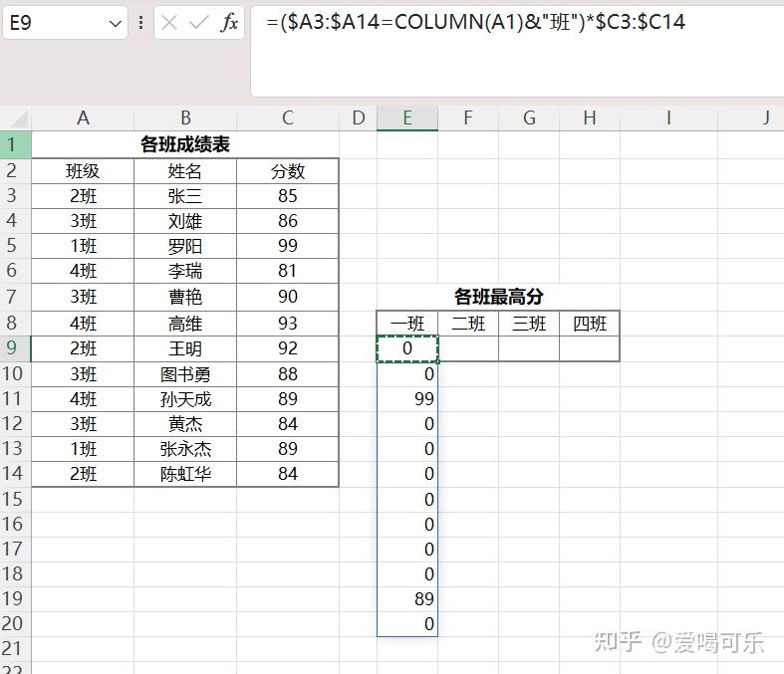Click active cell E9 showing 0
Image resolution: width=784 pixels, height=674 pixels.
407,348
